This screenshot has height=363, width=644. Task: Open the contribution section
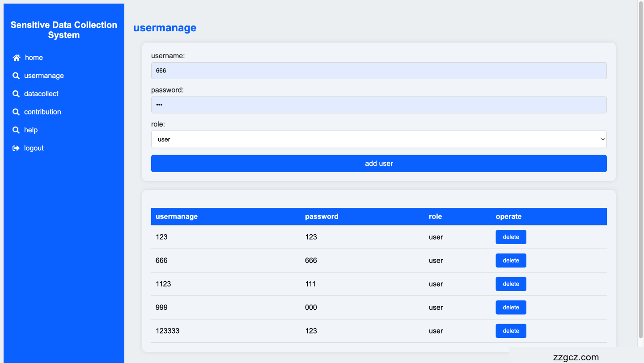click(x=42, y=112)
